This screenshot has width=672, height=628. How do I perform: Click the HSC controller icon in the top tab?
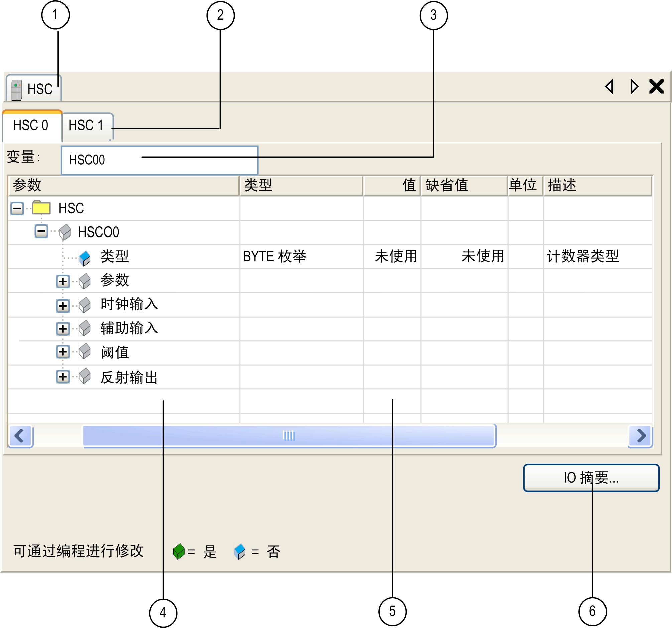pos(16,90)
